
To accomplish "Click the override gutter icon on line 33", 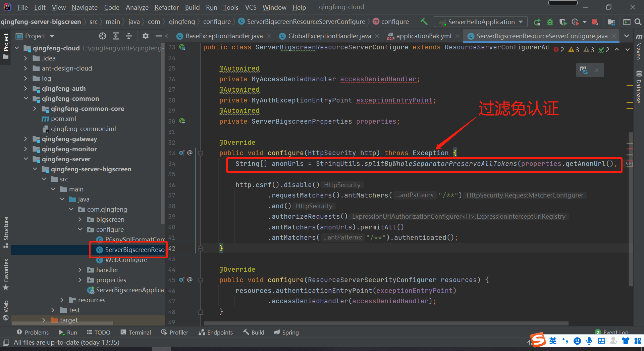I will click(182, 153).
